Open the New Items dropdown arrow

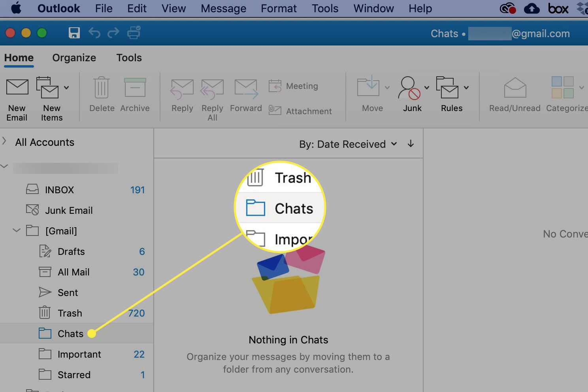click(66, 87)
